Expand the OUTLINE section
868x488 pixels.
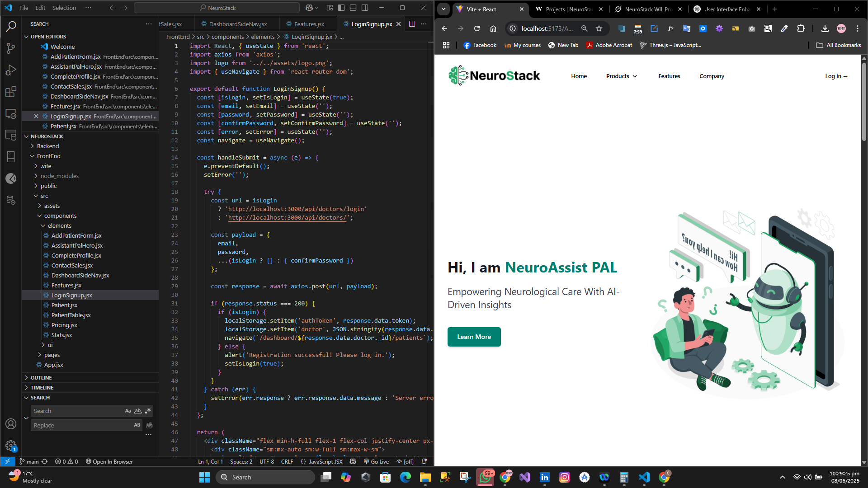tap(41, 378)
